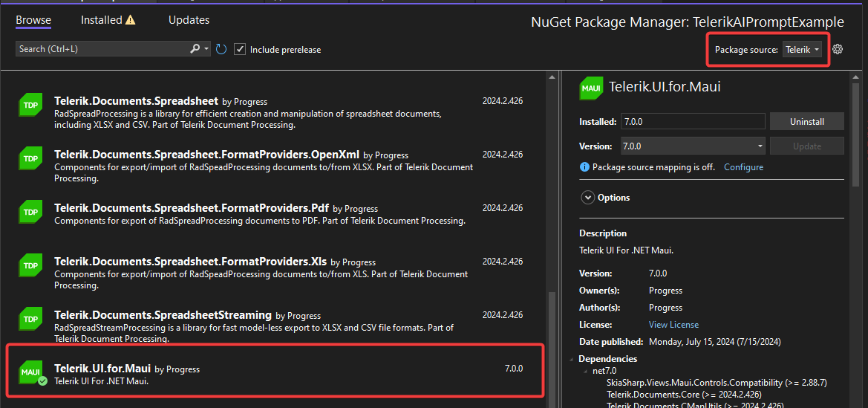Click the SpreadsheetStreaming package icon
Viewport: 868px width, 408px height.
pos(30,318)
